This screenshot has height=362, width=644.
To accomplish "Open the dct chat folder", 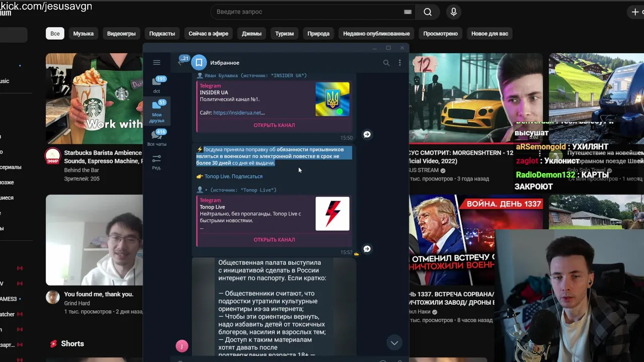I will (x=156, y=84).
